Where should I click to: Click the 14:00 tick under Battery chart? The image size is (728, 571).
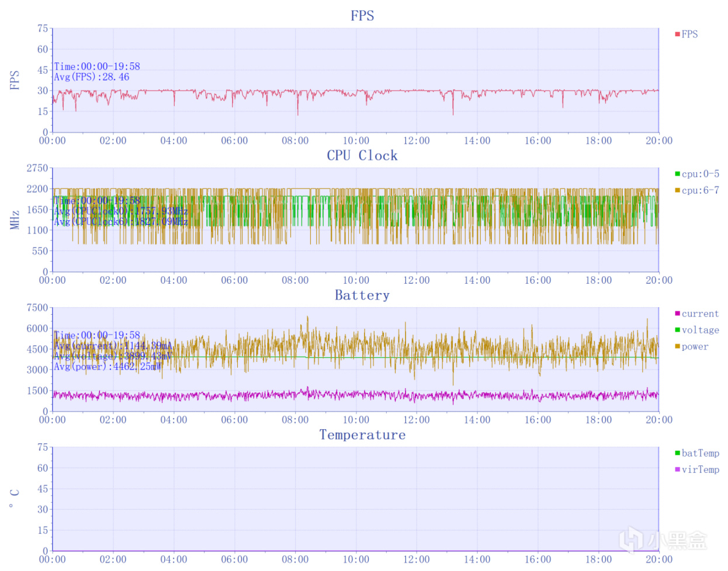pyautogui.click(x=477, y=420)
